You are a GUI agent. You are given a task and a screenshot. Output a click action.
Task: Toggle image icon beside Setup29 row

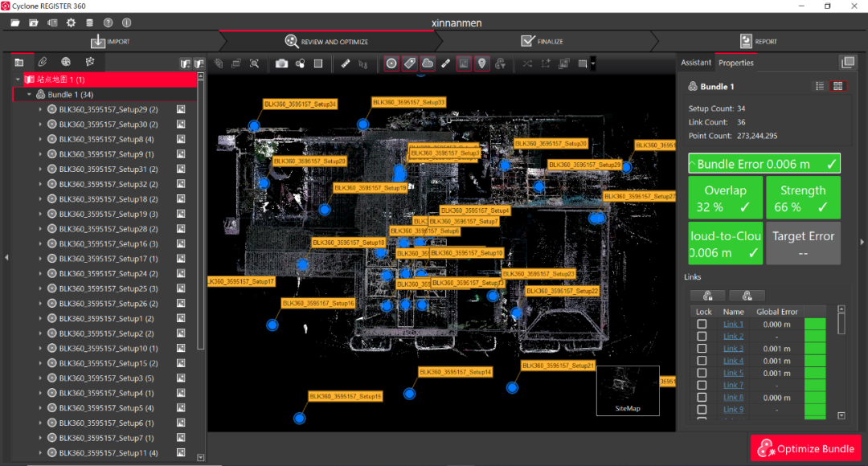(181, 109)
